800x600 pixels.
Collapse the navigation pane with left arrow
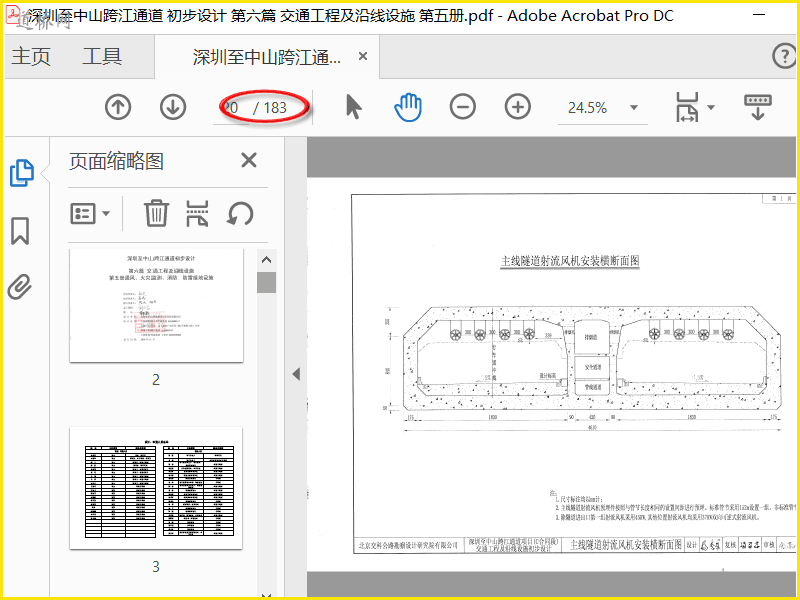pos(296,374)
